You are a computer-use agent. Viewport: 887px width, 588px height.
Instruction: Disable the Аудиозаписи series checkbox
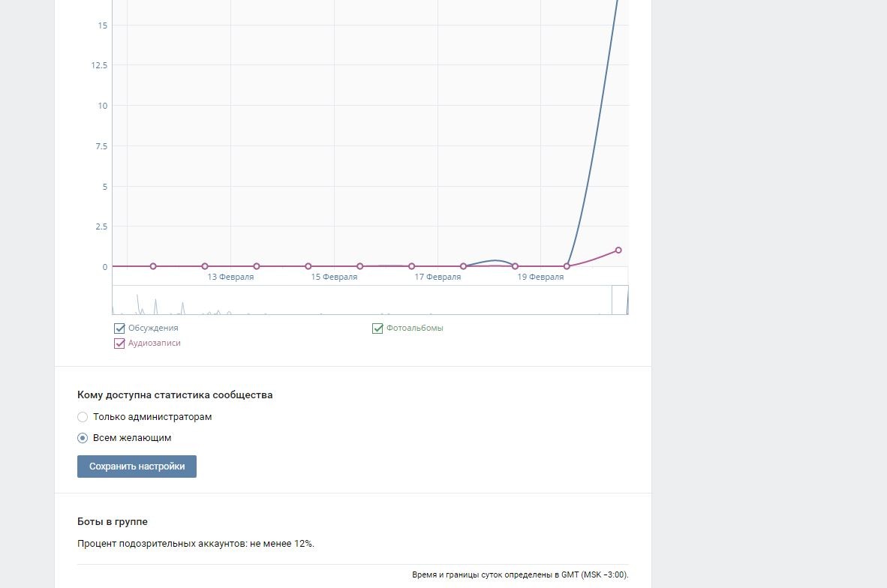pyautogui.click(x=119, y=343)
